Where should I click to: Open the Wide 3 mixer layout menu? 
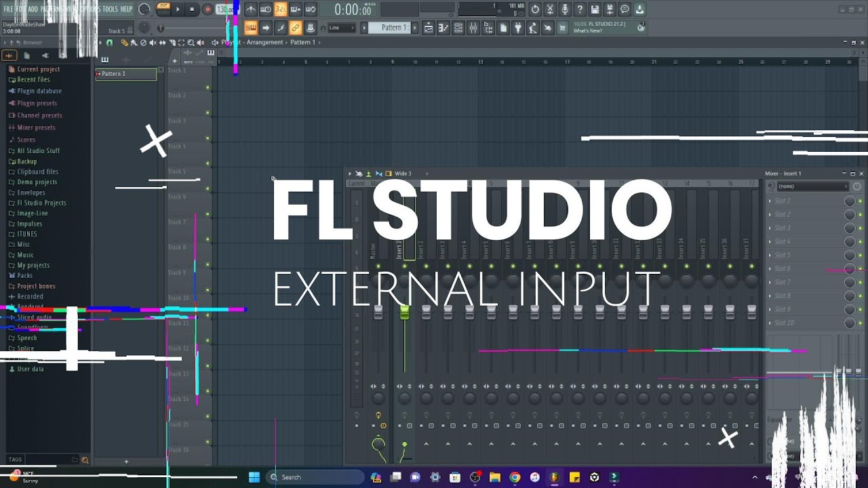pos(403,174)
